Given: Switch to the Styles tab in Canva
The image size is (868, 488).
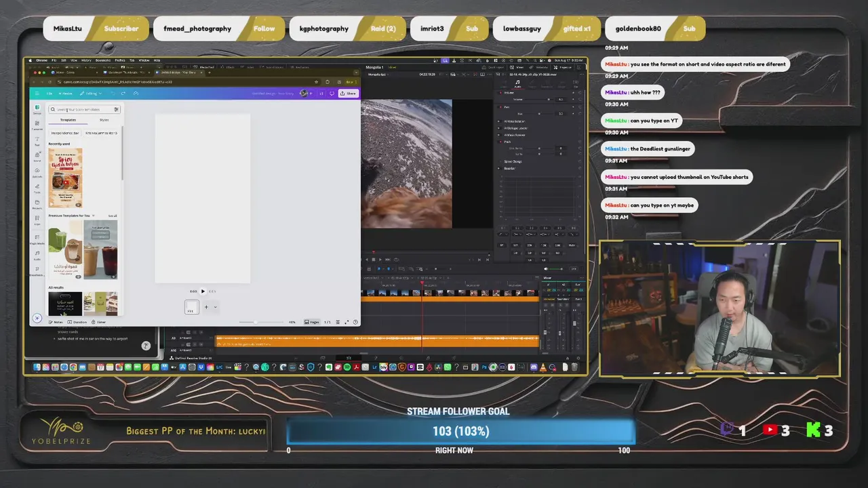Looking at the screenshot, I should [x=104, y=120].
